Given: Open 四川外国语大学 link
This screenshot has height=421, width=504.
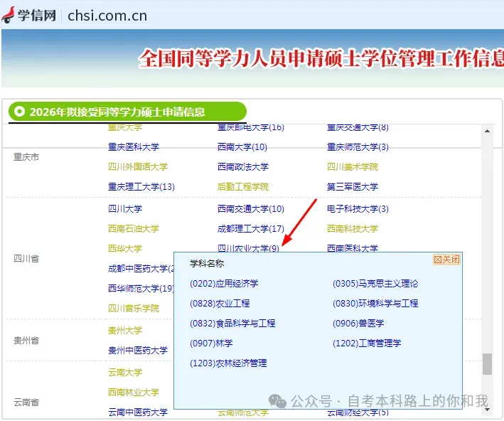Looking at the screenshot, I should [138, 166].
